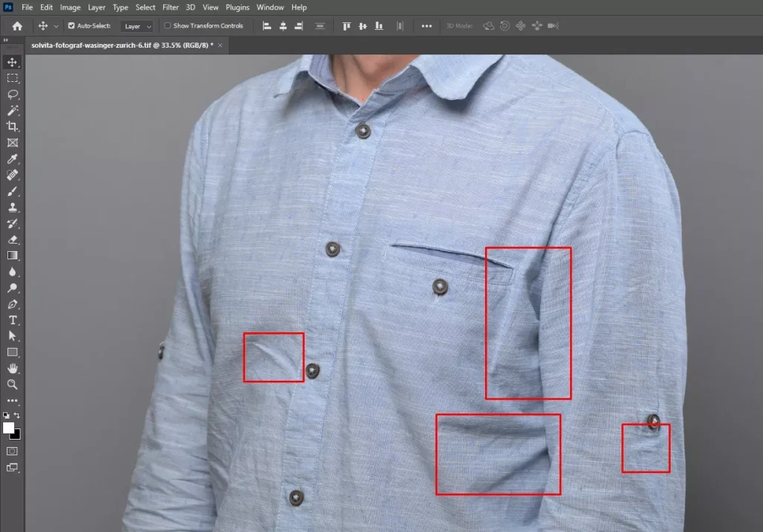Select the Lasso tool
The height and width of the screenshot is (532, 763).
pyautogui.click(x=13, y=94)
